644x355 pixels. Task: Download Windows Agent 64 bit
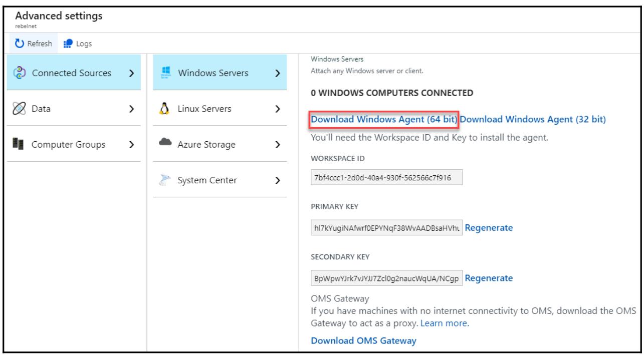(384, 119)
